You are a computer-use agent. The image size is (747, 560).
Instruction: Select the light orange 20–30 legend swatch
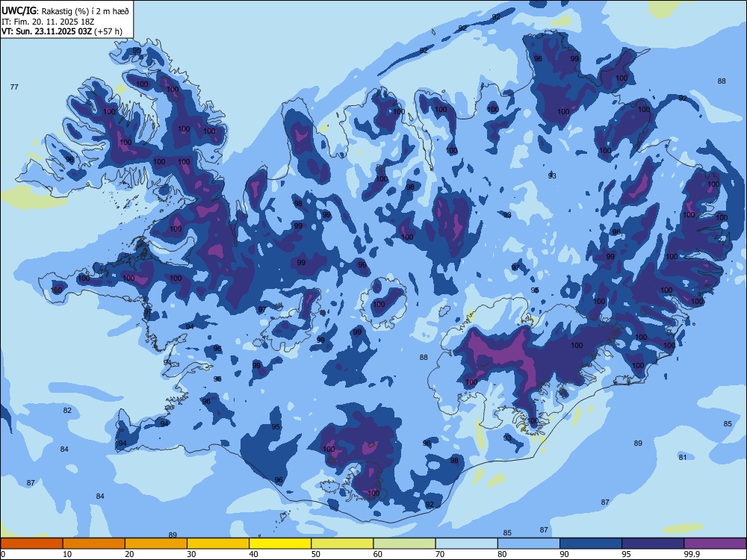tap(156, 544)
